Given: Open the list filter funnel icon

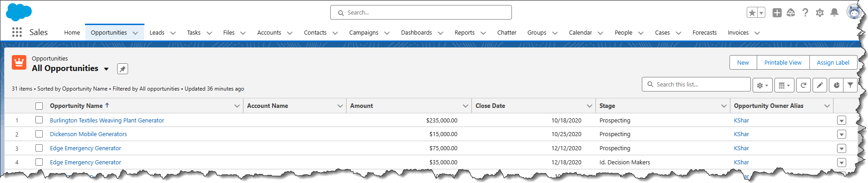Looking at the screenshot, I should 850,85.
